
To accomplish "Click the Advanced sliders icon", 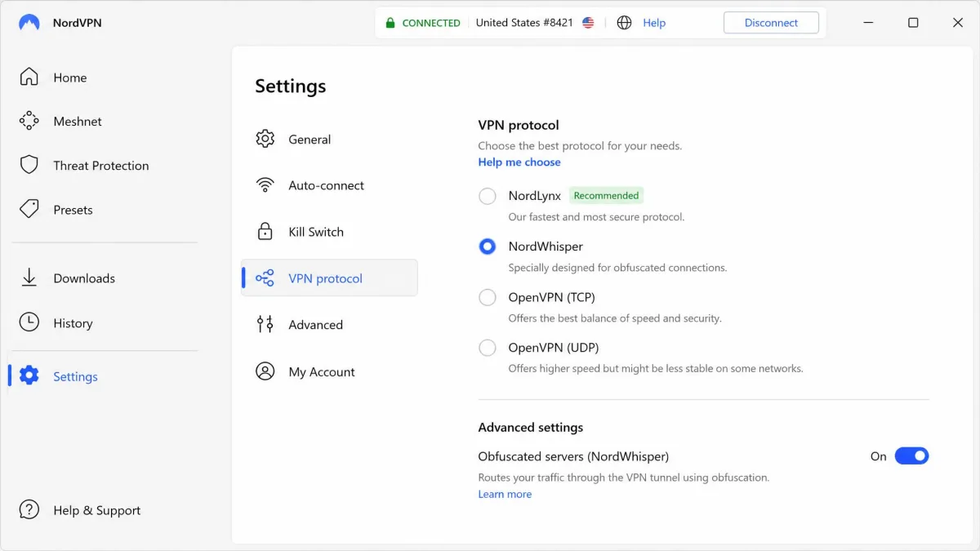I will point(265,324).
